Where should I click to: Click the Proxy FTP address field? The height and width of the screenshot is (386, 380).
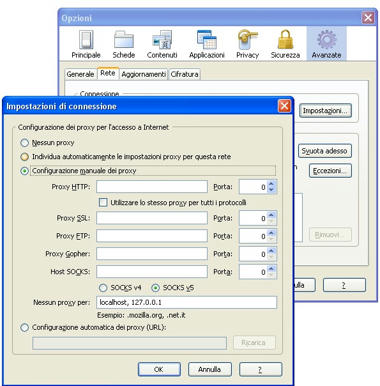152,236
